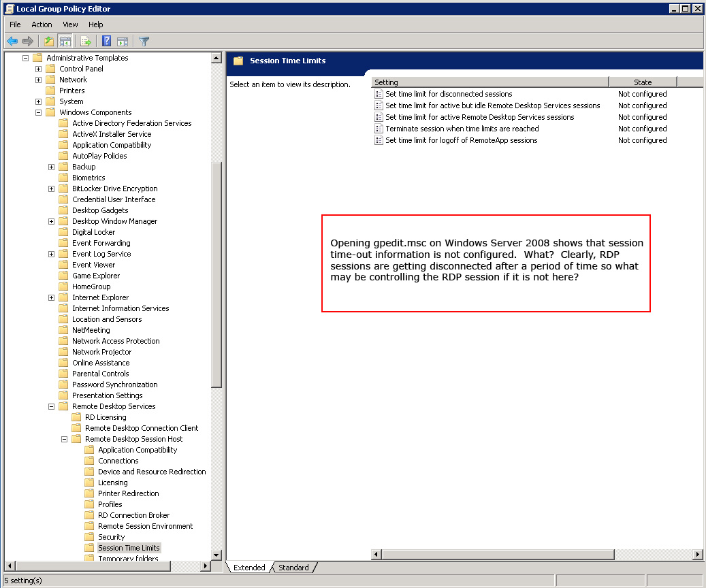Viewport: 706px width, 588px height.
Task: Click the policy icon for active but idle sessions
Action: 379,105
